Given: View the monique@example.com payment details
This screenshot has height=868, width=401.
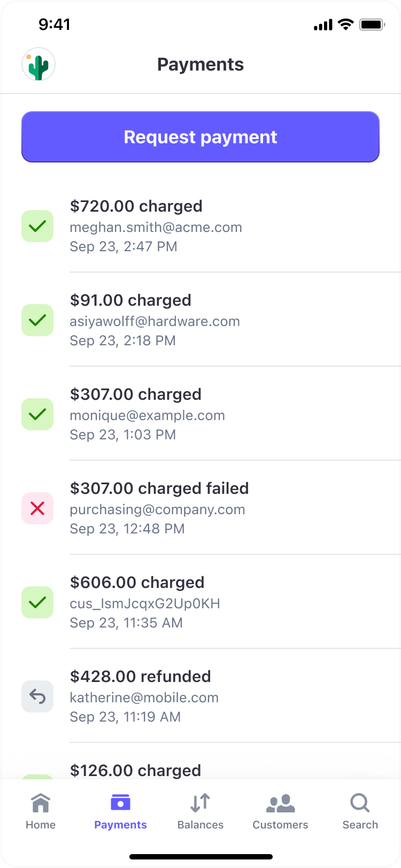Looking at the screenshot, I should 214,414.
